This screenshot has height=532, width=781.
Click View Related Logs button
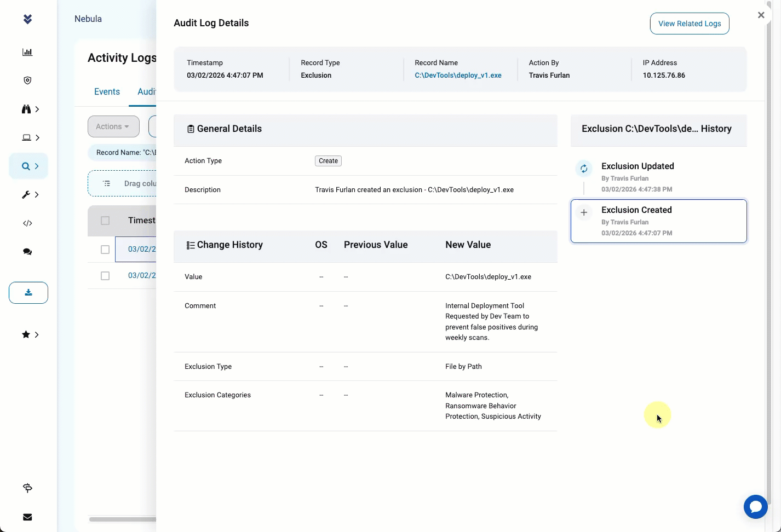click(690, 24)
